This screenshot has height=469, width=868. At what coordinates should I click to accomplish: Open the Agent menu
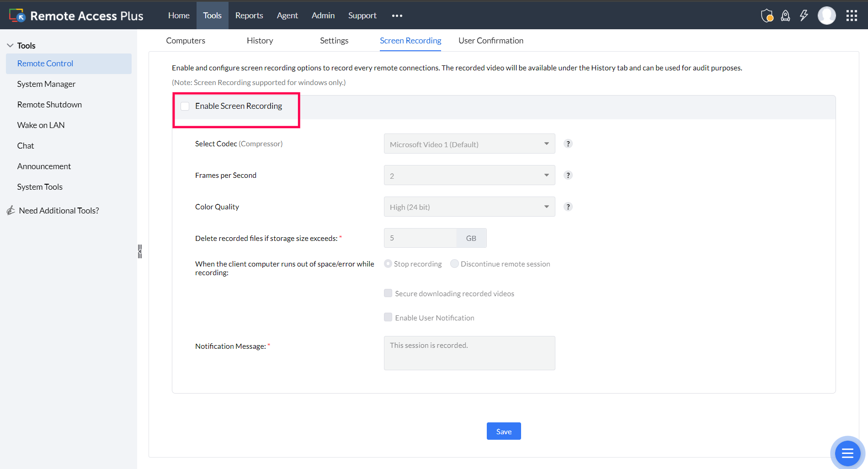click(288, 16)
